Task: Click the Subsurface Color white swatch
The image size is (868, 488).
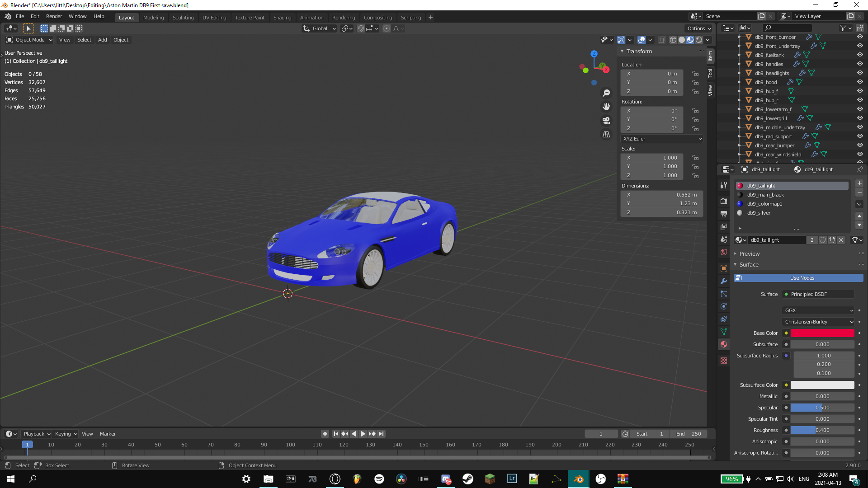Action: 822,385
